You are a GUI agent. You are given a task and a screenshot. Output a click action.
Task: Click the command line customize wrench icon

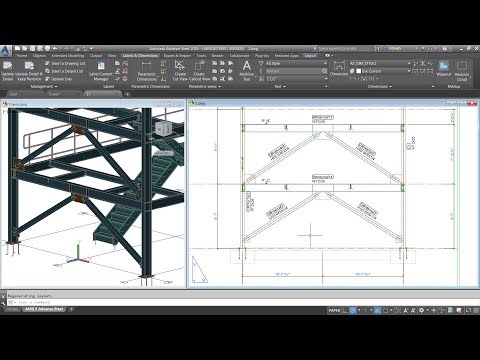pos(3,303)
